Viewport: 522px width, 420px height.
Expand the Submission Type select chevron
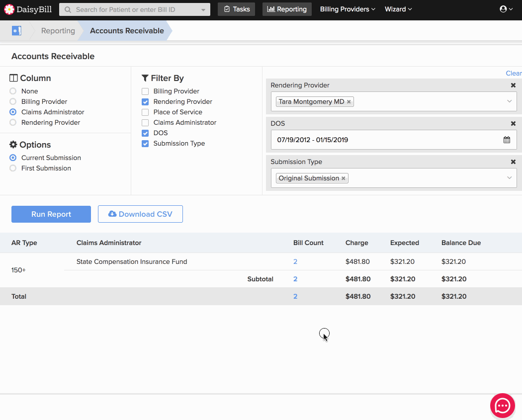[509, 178]
